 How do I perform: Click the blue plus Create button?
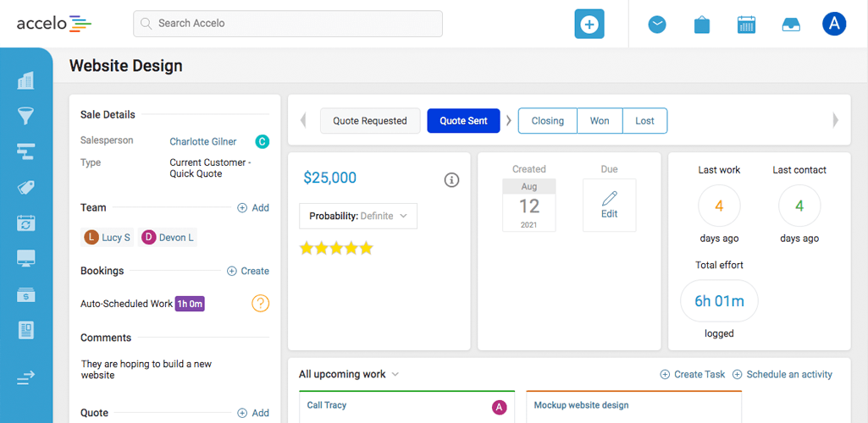click(x=589, y=25)
